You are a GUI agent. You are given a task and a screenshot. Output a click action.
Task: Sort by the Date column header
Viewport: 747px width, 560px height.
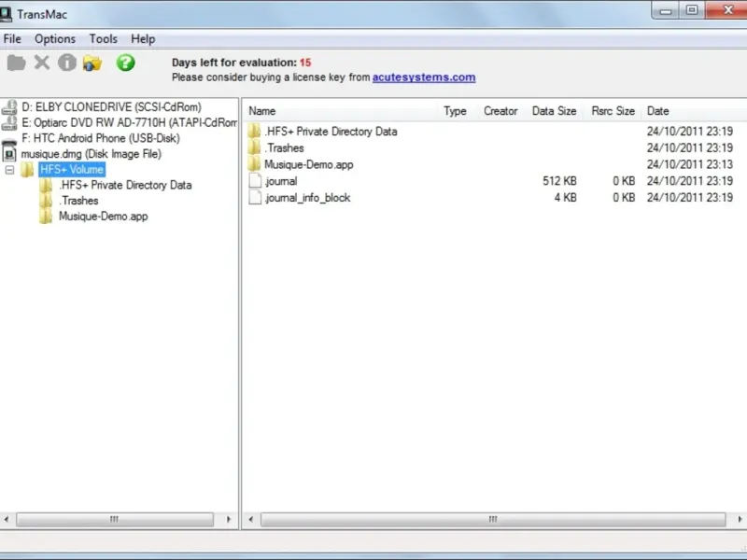658,111
